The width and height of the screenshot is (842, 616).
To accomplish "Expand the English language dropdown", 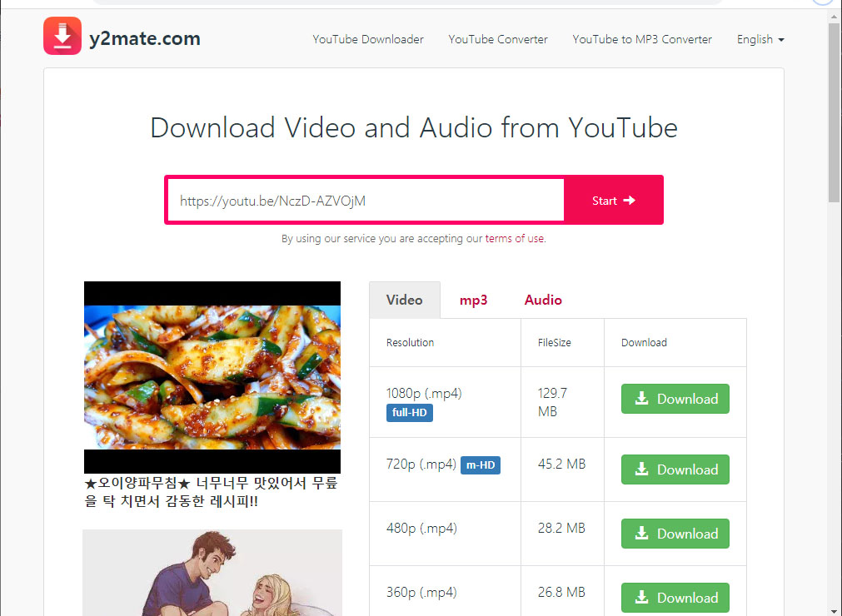I will [x=760, y=39].
